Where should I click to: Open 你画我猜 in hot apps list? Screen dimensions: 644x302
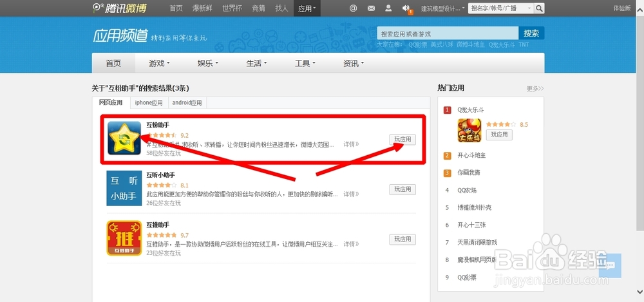[x=469, y=173]
